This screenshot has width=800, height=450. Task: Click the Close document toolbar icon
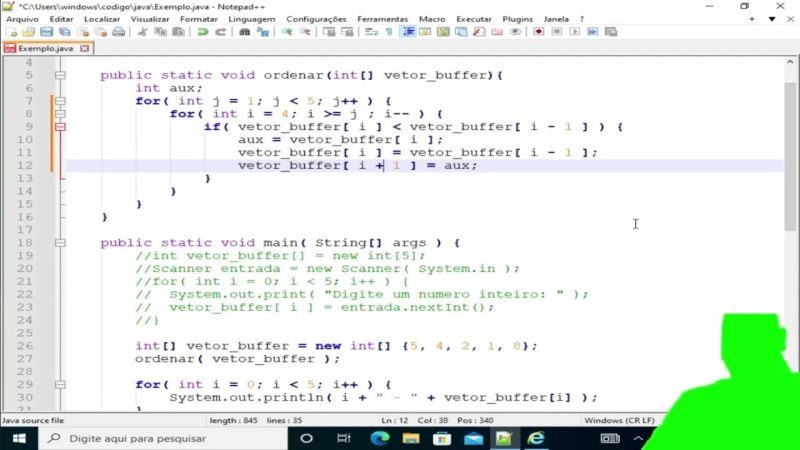tap(83, 32)
